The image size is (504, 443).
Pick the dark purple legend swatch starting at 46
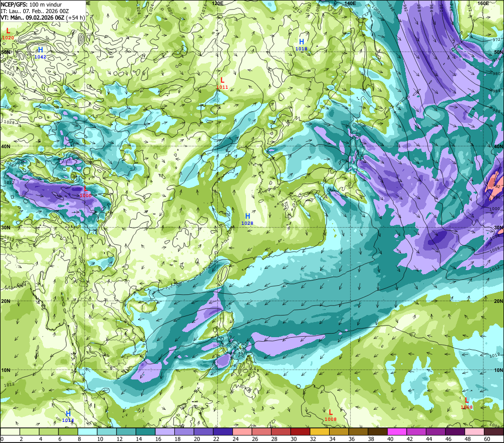(455, 431)
